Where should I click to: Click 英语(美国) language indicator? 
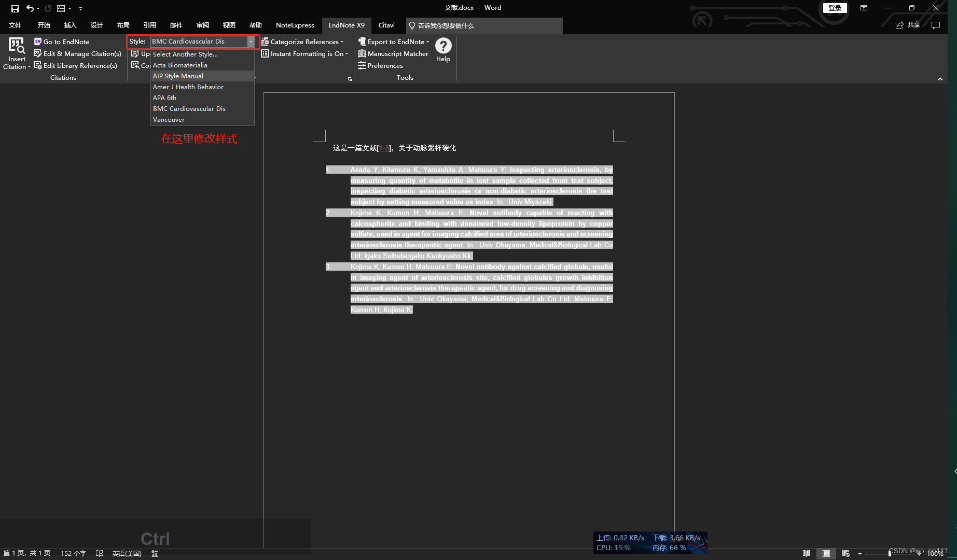click(x=127, y=553)
